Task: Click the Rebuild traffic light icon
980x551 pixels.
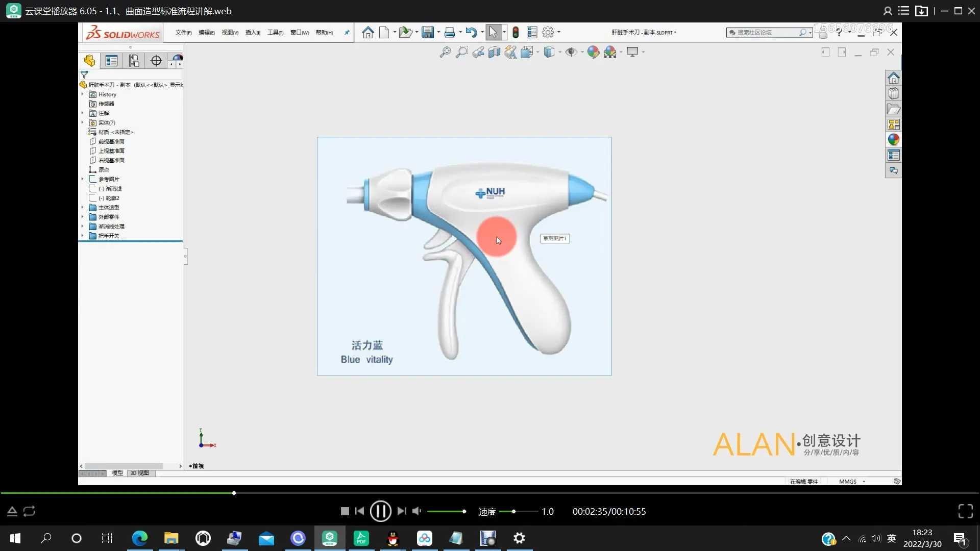Action: [x=516, y=33]
